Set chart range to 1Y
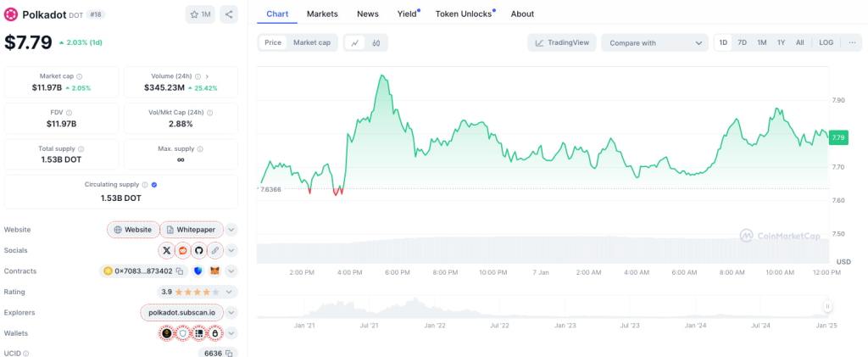The width and height of the screenshot is (868, 357). click(x=781, y=42)
